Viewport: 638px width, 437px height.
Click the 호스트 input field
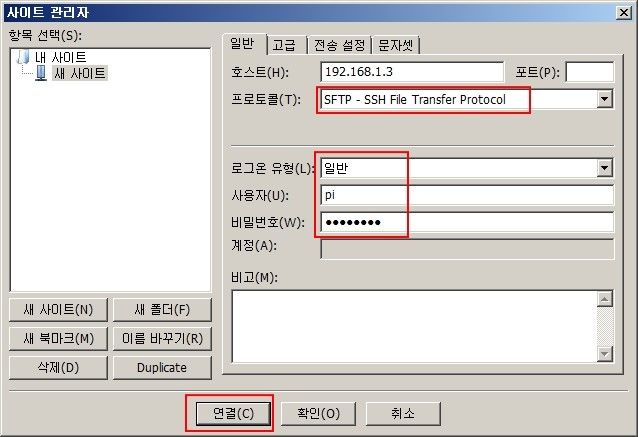pos(412,72)
